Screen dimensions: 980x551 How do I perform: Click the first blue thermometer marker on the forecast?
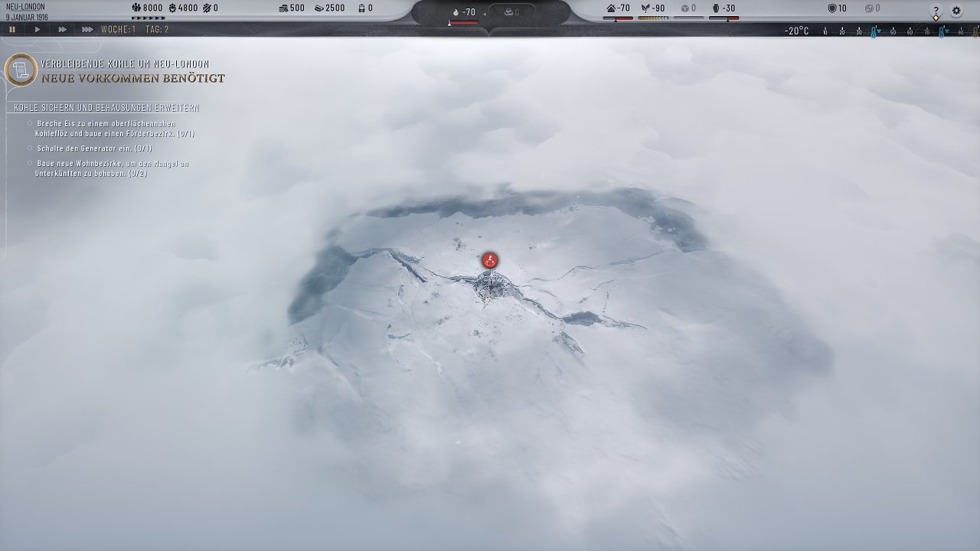coord(874,31)
